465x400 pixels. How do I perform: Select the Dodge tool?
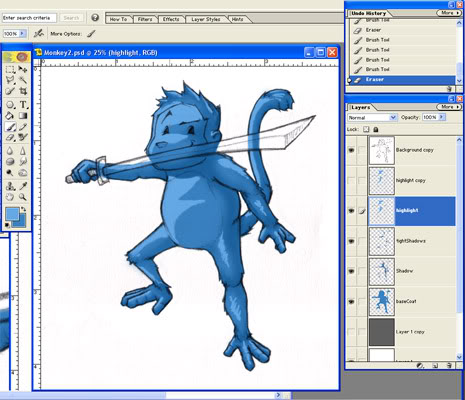coord(10,173)
